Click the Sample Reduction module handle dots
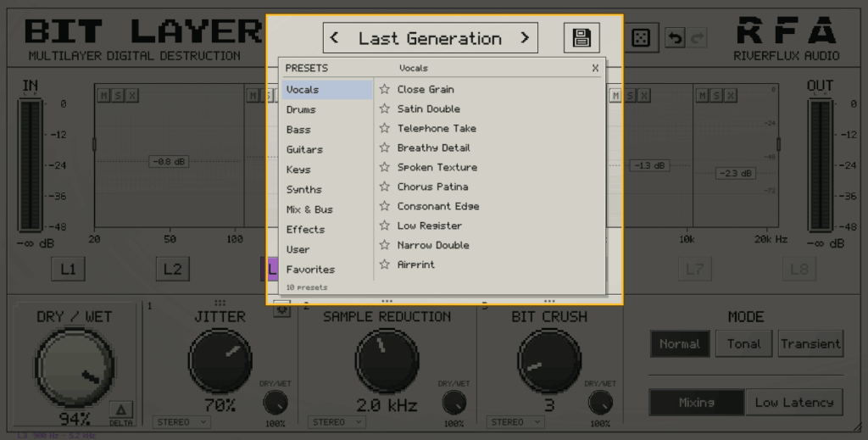Viewport: 868px width, 440px height. (x=387, y=302)
